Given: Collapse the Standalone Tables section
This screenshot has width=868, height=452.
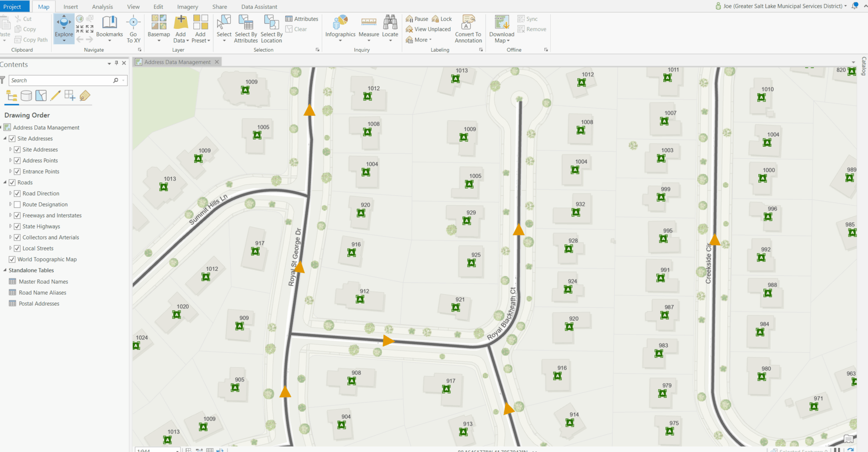Looking at the screenshot, I should click(5, 270).
